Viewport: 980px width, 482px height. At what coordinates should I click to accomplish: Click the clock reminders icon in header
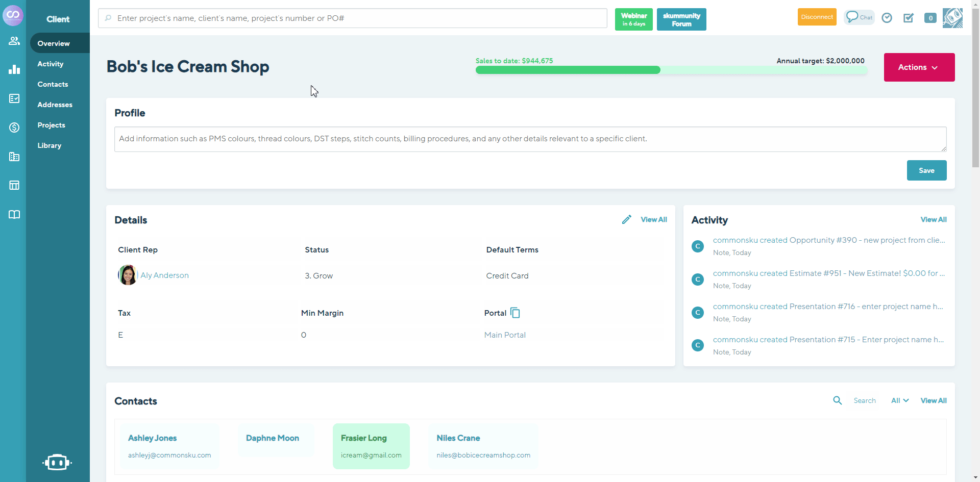click(887, 18)
